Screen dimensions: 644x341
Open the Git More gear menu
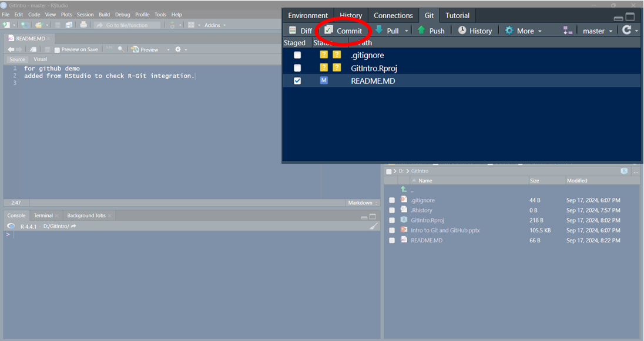pyautogui.click(x=523, y=31)
